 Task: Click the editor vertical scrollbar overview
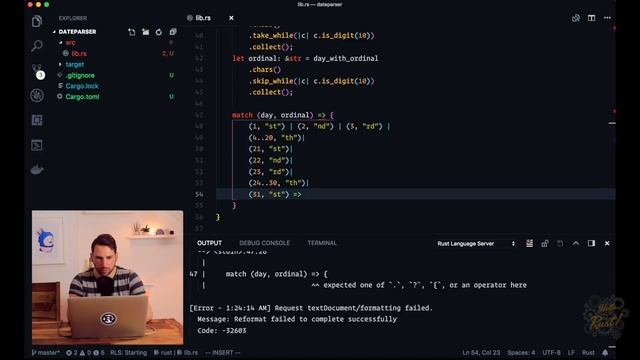(x=613, y=129)
